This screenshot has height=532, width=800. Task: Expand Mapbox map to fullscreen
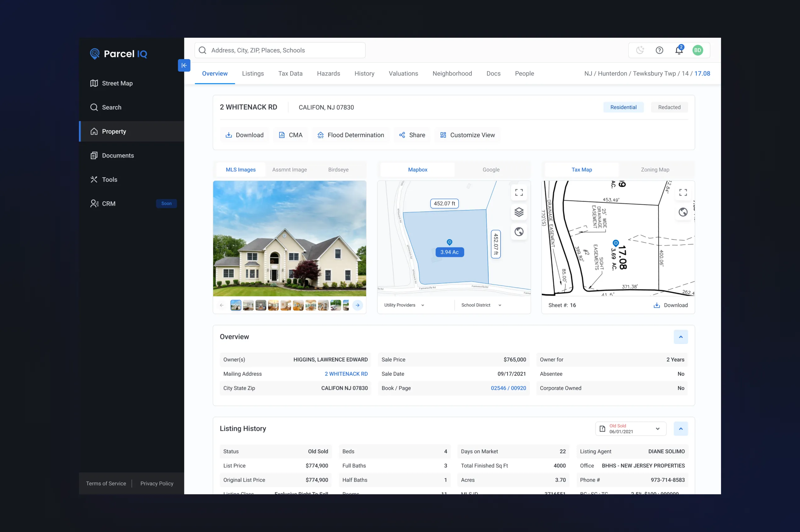point(519,193)
